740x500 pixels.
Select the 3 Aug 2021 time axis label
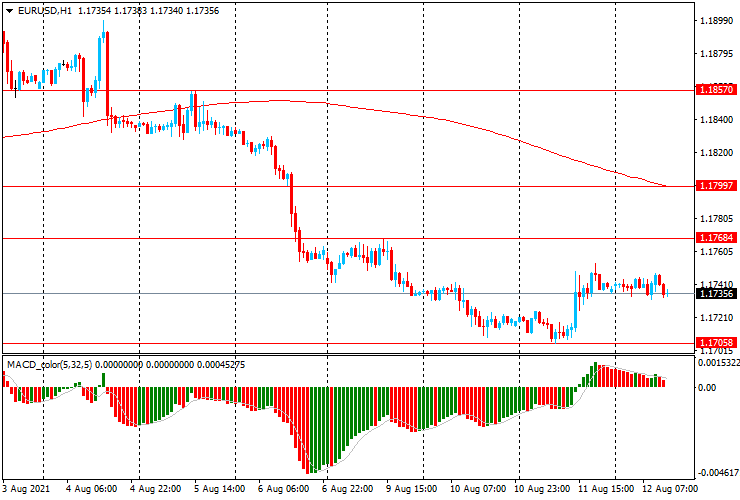tap(25, 488)
